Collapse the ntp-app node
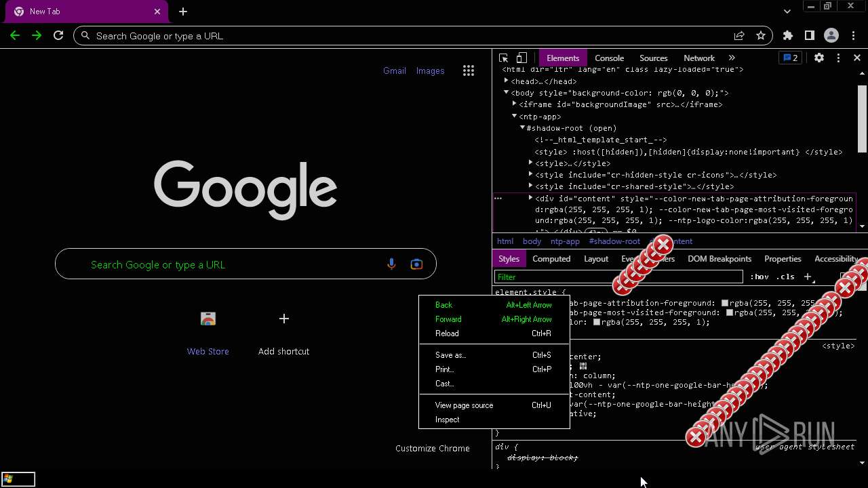This screenshot has height=488, width=868. [x=515, y=117]
